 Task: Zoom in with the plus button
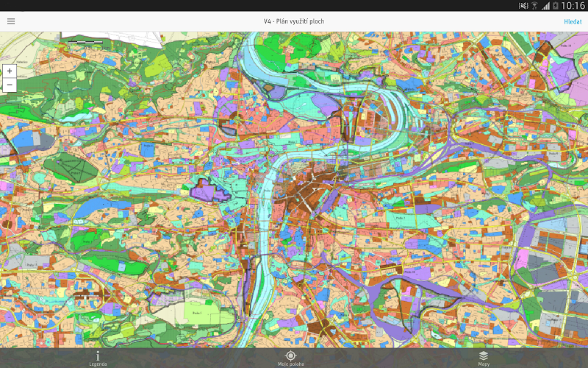[10, 71]
